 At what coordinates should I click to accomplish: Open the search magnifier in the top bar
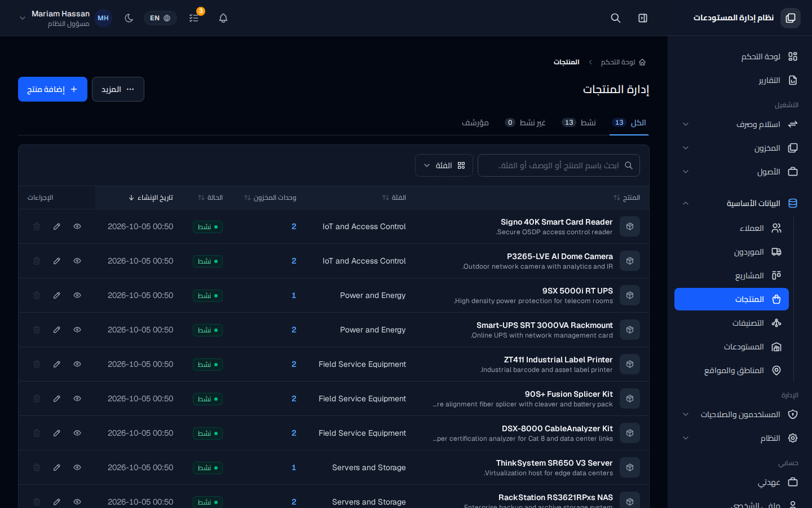click(616, 18)
